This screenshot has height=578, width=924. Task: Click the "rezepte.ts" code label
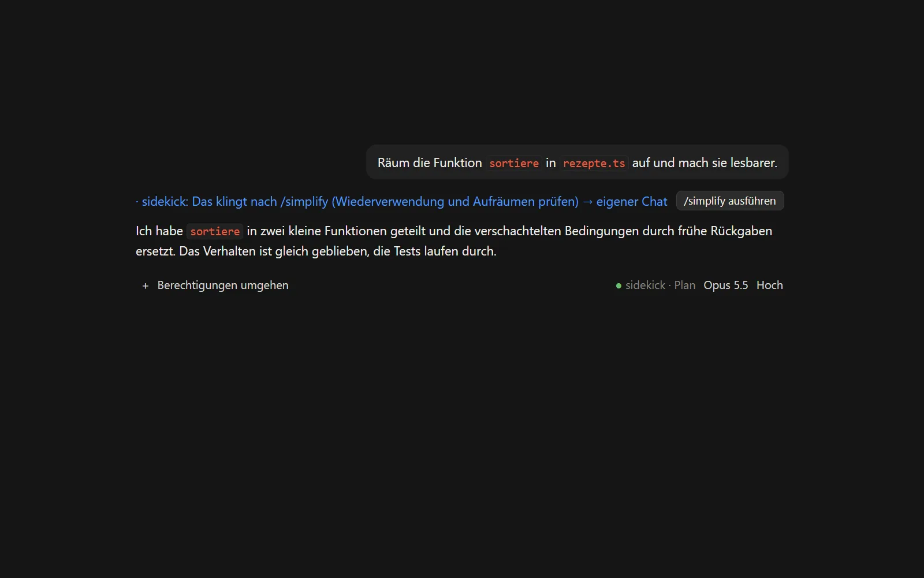(594, 163)
